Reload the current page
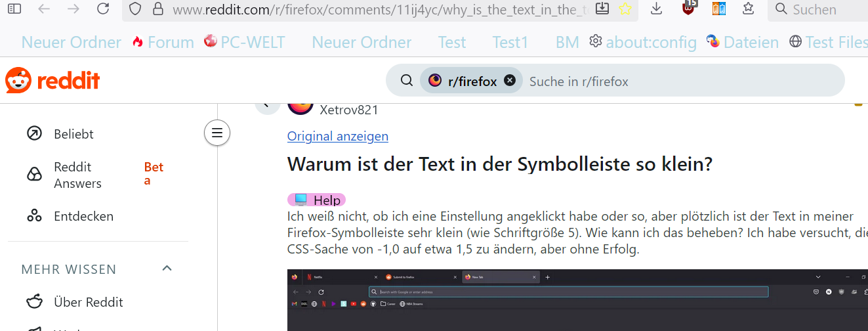 103,9
